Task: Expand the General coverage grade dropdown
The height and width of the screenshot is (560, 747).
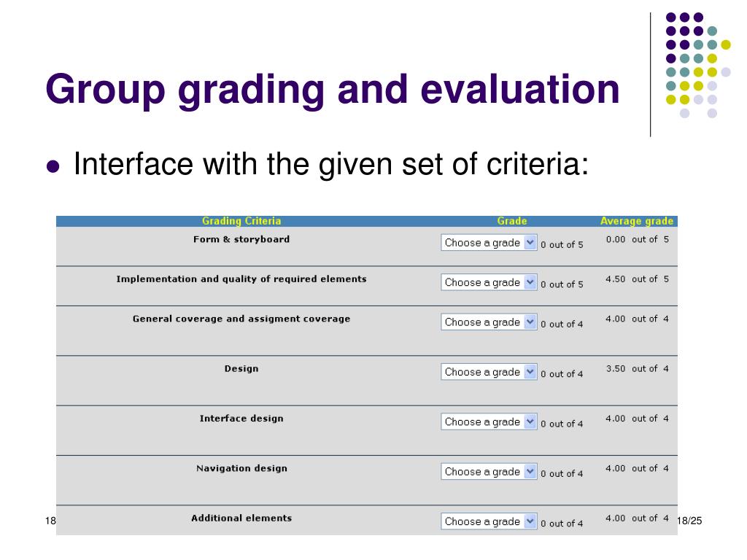Action: pos(489,322)
